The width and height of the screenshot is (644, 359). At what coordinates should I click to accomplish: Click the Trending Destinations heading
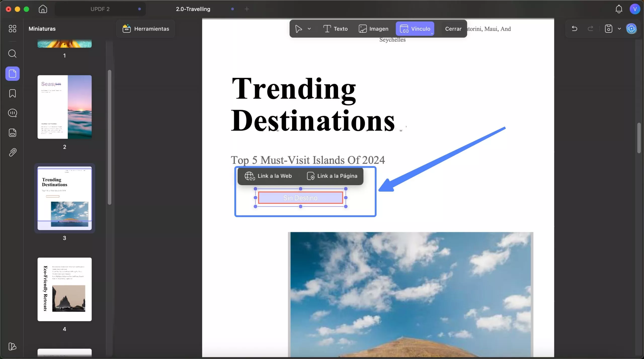click(313, 104)
